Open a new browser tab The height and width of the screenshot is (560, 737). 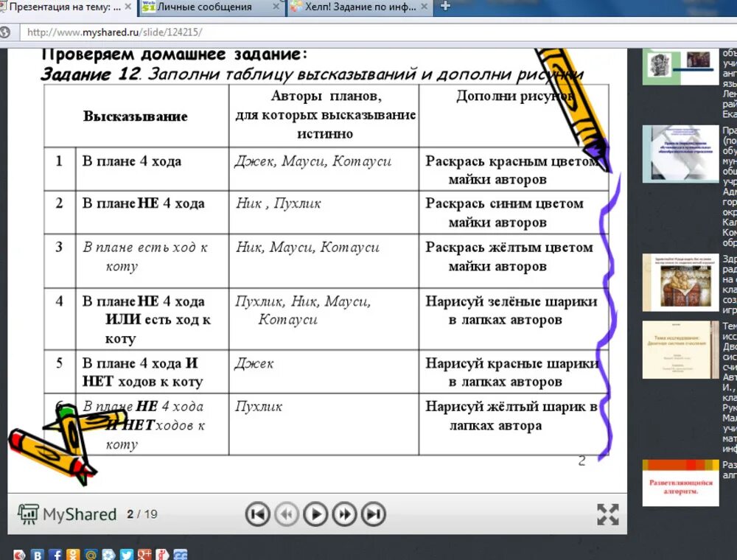pos(445,7)
